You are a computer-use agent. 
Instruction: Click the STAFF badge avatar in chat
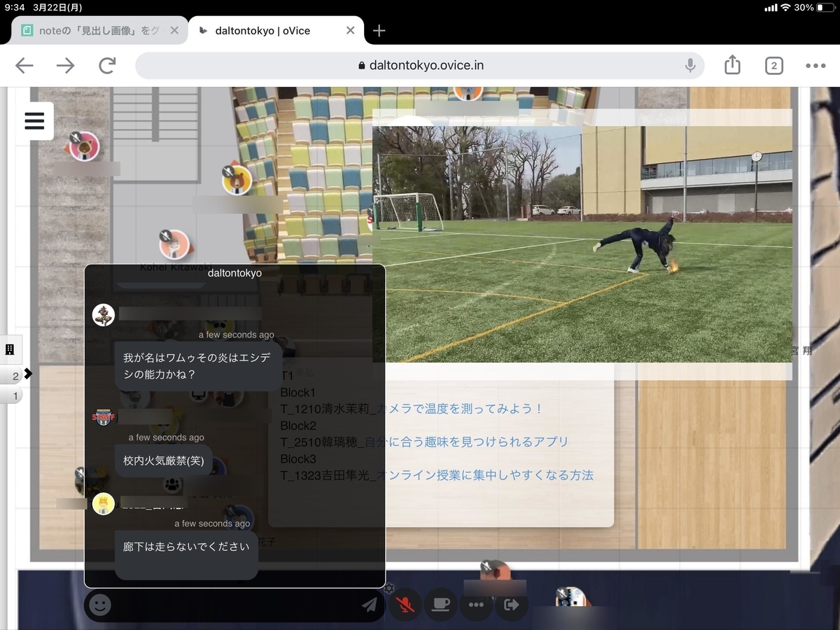(104, 417)
